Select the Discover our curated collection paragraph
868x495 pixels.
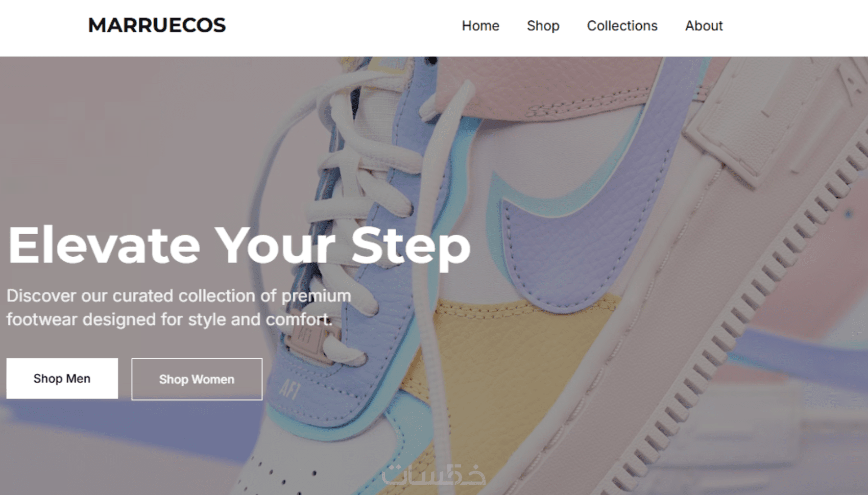click(179, 307)
